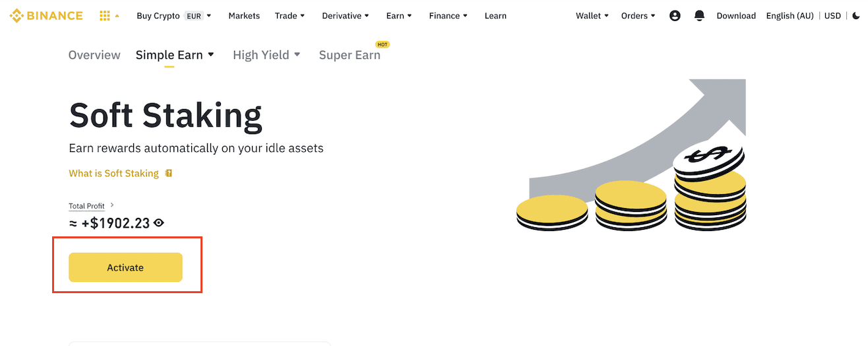This screenshot has width=868, height=346.
Task: Open the user account profile icon
Action: [x=675, y=16]
